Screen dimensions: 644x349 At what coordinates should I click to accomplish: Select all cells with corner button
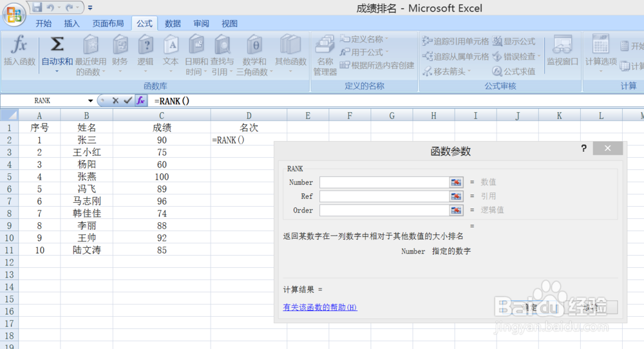[x=9, y=115]
